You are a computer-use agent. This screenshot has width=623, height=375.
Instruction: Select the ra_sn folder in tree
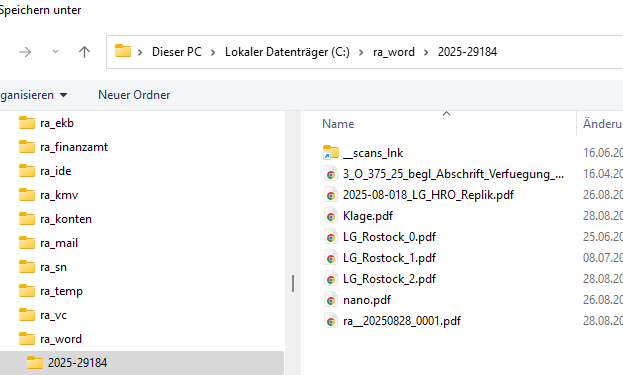53,267
